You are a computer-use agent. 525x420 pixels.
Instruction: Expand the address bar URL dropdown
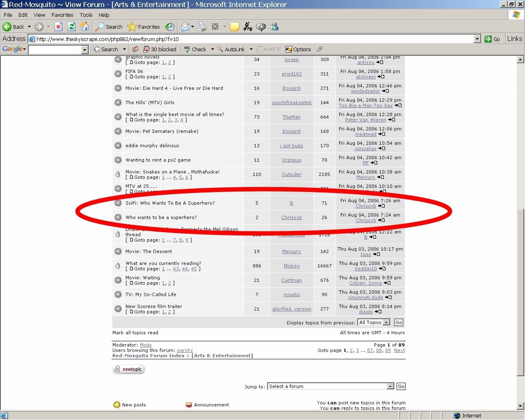[477, 39]
